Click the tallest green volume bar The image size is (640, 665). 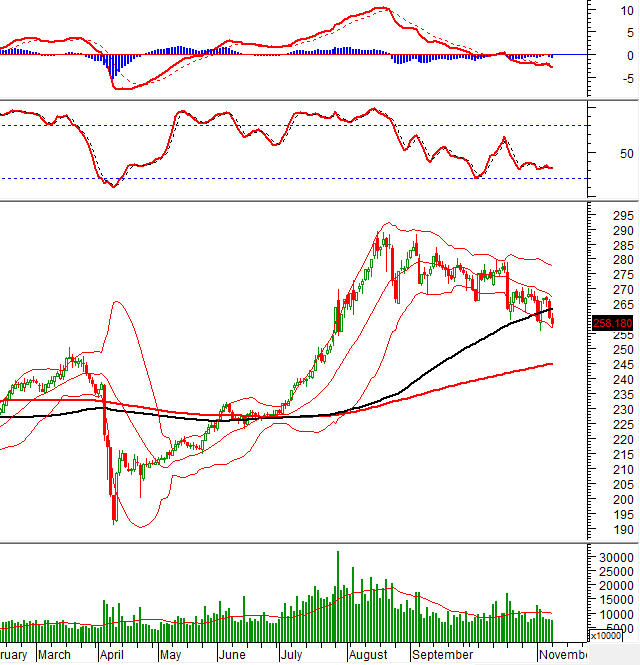click(338, 596)
